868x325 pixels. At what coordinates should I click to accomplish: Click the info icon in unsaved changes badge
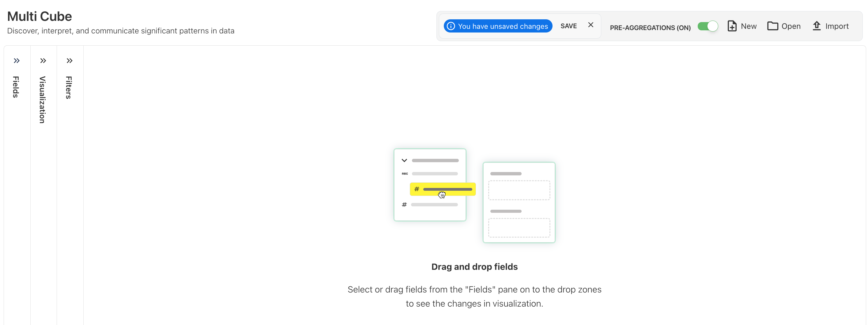[451, 26]
